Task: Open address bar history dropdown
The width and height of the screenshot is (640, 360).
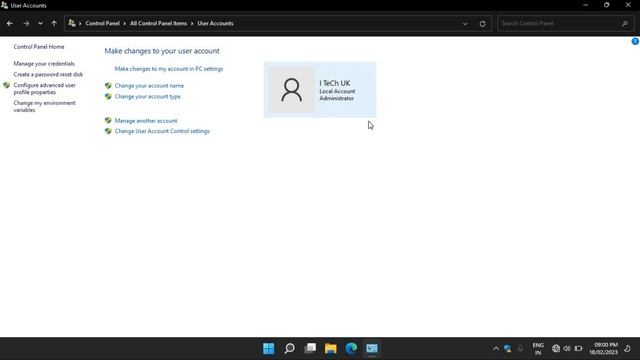Action: click(465, 24)
